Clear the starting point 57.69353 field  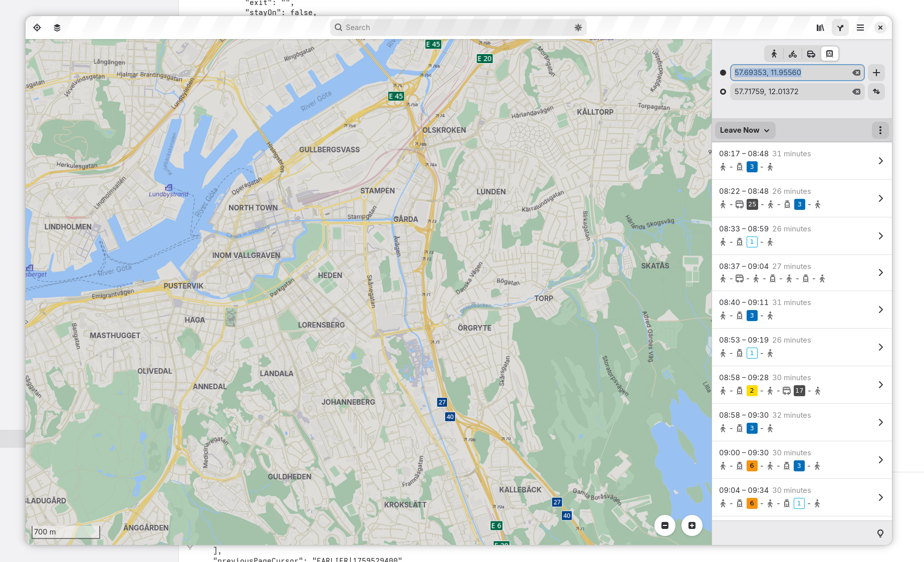[x=856, y=73]
